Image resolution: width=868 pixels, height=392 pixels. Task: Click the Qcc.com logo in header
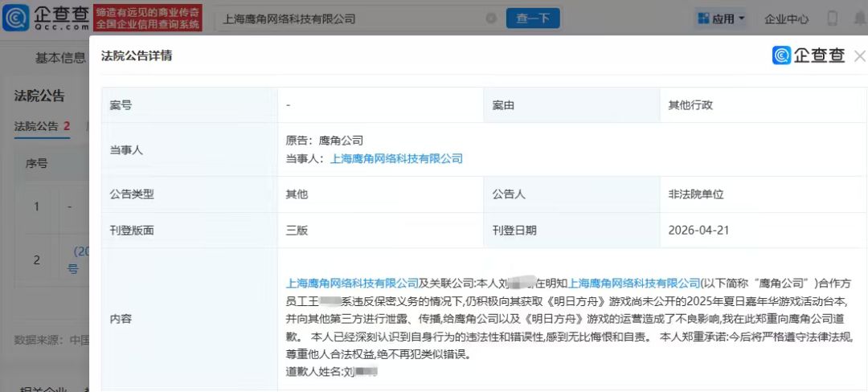pos(46,18)
